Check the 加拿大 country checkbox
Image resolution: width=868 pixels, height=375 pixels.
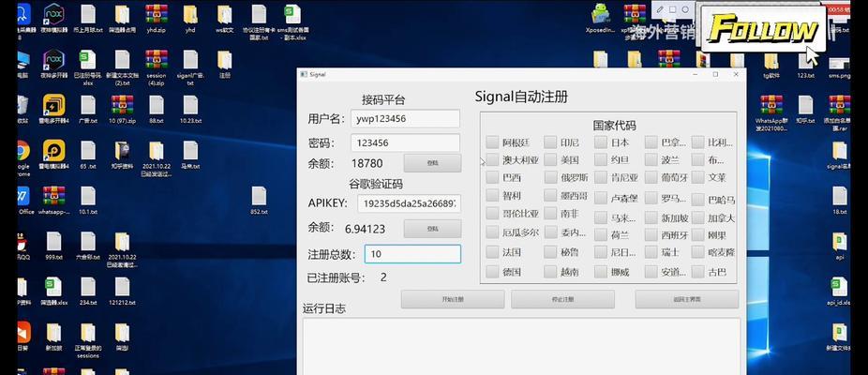[x=698, y=217]
